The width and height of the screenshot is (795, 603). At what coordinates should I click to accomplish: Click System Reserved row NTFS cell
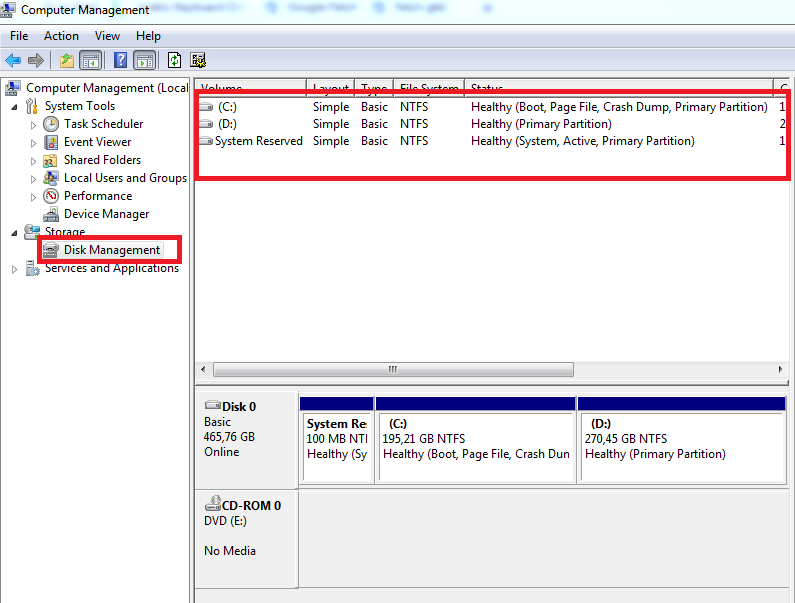tap(414, 141)
